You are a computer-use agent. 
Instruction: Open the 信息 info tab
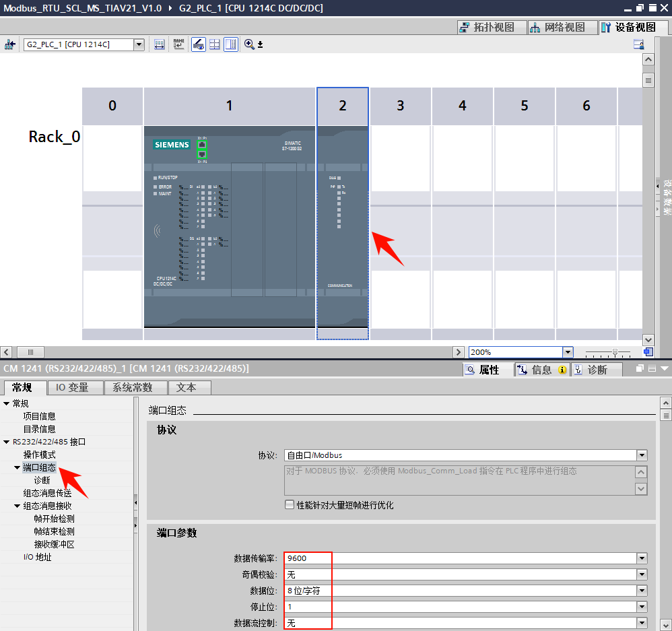542,370
